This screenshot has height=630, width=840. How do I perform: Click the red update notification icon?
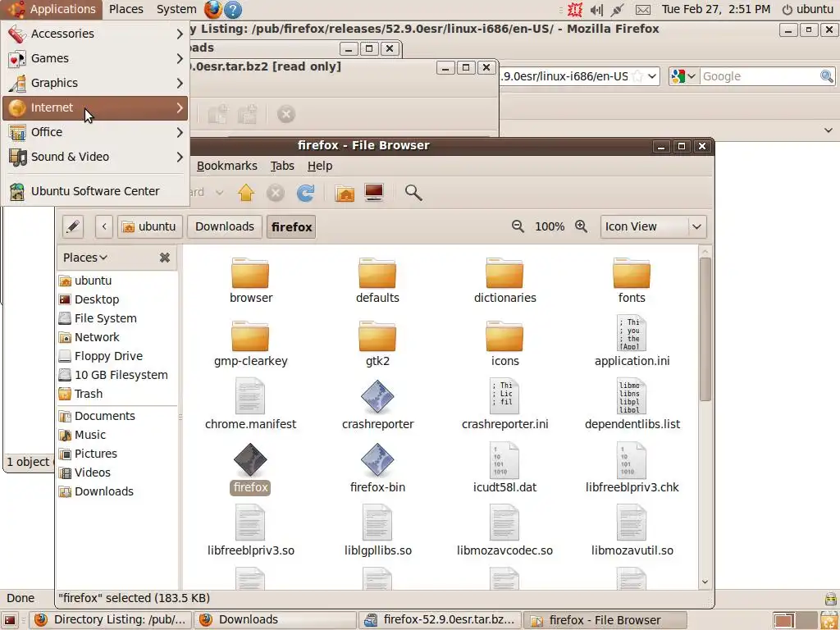pos(575,10)
